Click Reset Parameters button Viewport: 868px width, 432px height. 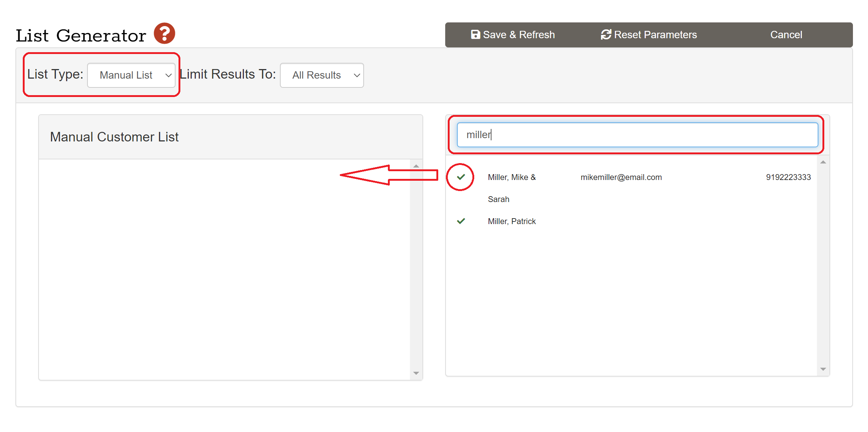coord(649,35)
